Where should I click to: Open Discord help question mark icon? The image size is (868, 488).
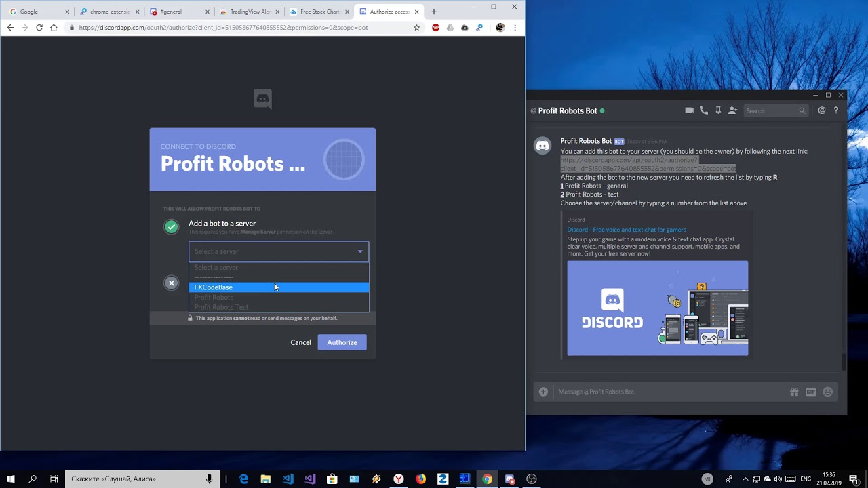click(836, 110)
